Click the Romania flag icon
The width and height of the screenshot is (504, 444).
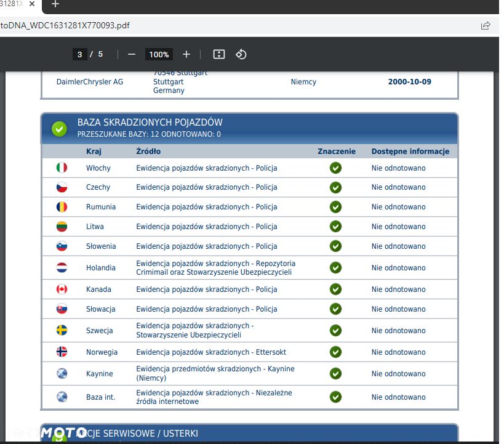(62, 206)
